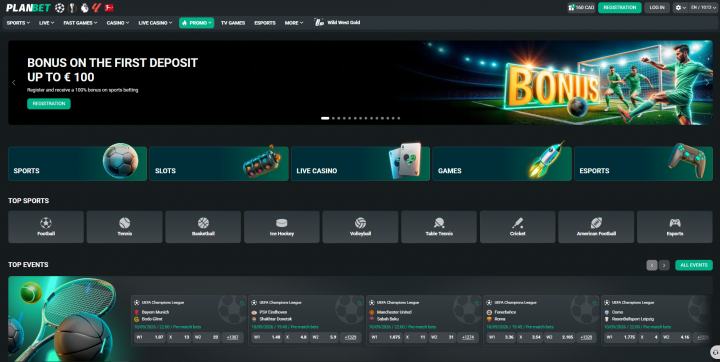
Task: Expand the FAST GAMES menu dropdown
Action: [x=80, y=23]
